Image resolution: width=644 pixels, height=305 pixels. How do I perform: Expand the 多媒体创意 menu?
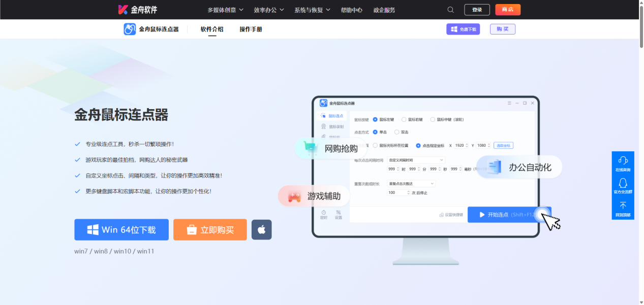224,9
